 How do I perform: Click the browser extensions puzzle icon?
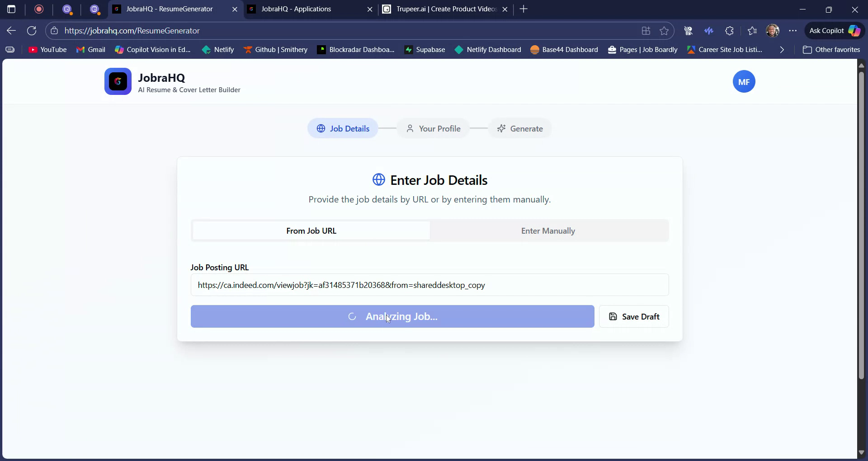(730, 30)
